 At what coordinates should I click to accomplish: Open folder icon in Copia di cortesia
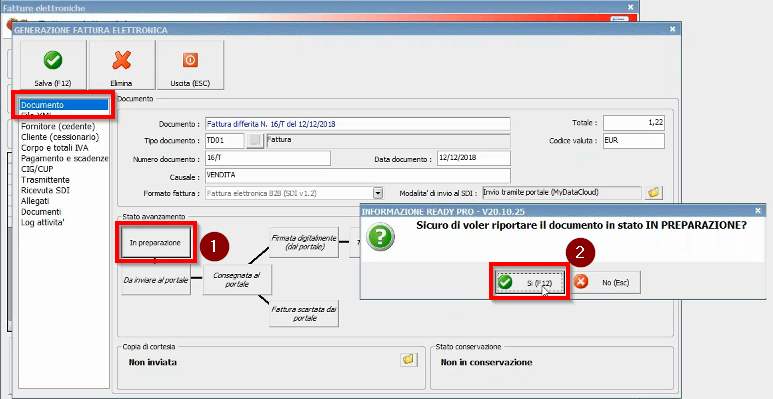(408, 360)
